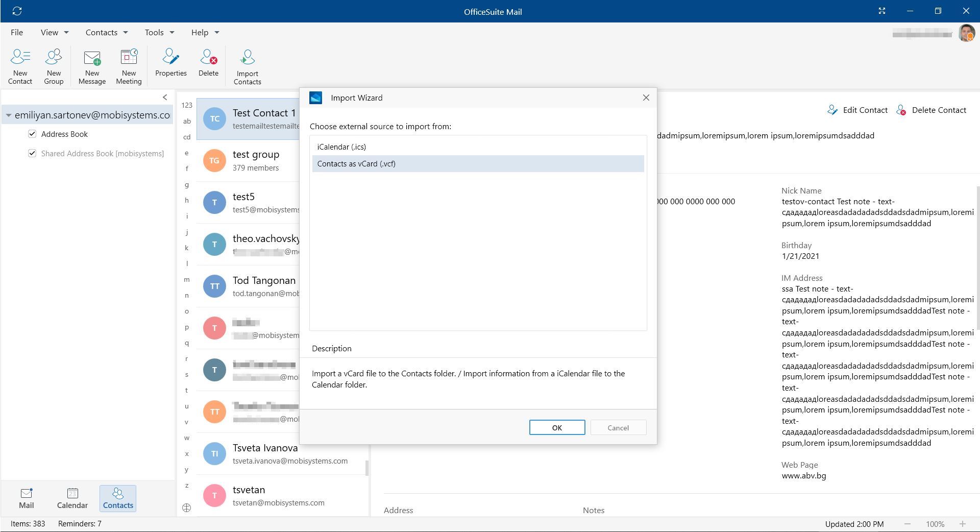Screen dimensions: 980x532
Task: Open the Contacts menu
Action: pyautogui.click(x=106, y=32)
